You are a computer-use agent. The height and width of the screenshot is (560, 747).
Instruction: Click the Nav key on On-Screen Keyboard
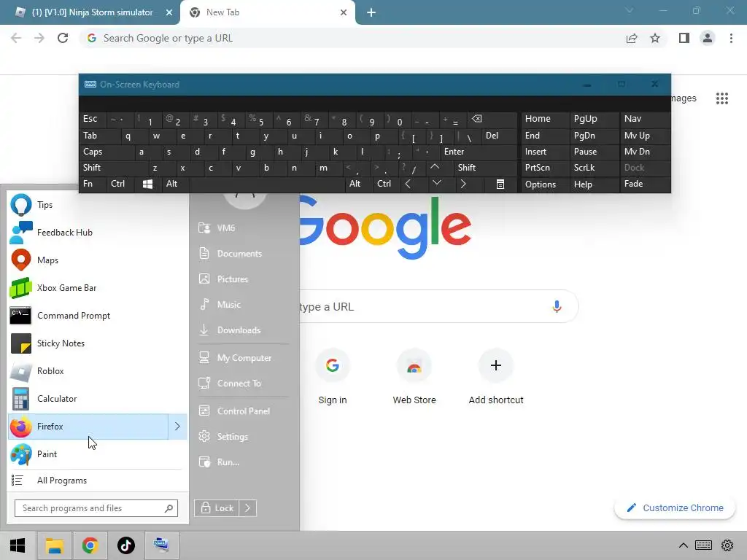[644, 119]
